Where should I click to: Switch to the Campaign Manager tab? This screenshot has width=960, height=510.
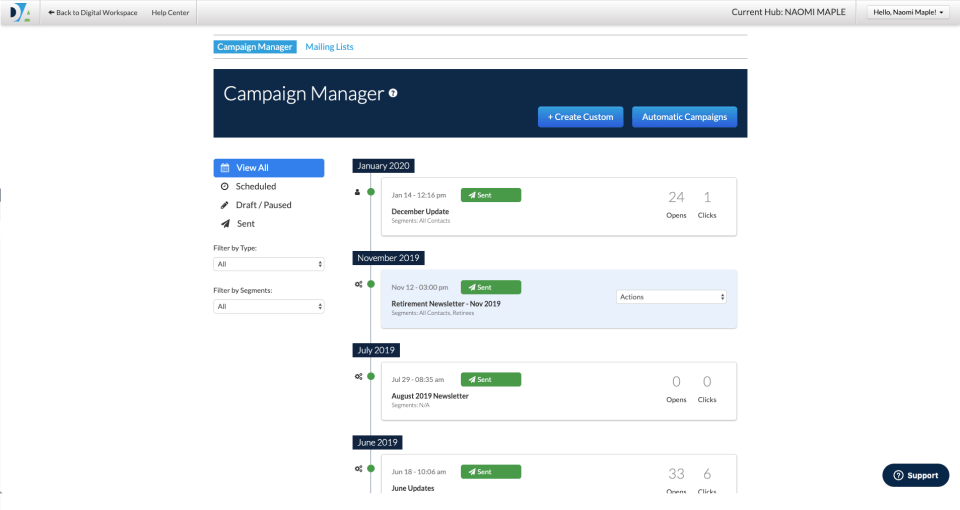pyautogui.click(x=255, y=47)
